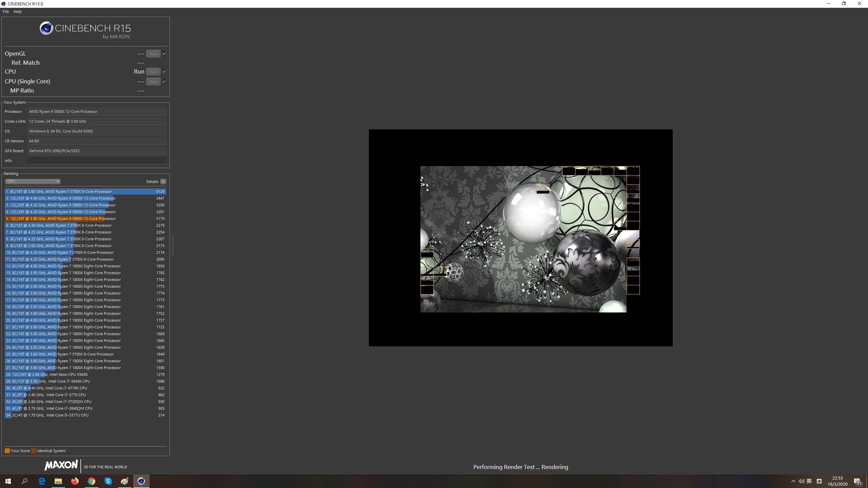
Task: Click the volume speaker tray icon
Action: 801,481
